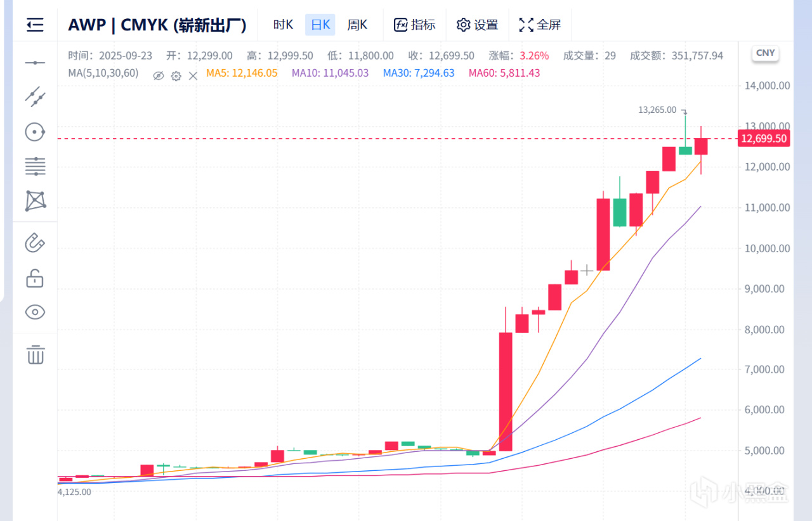Toggle the drawing lock padlock
Viewport: 812px width, 521px height.
[x=35, y=278]
